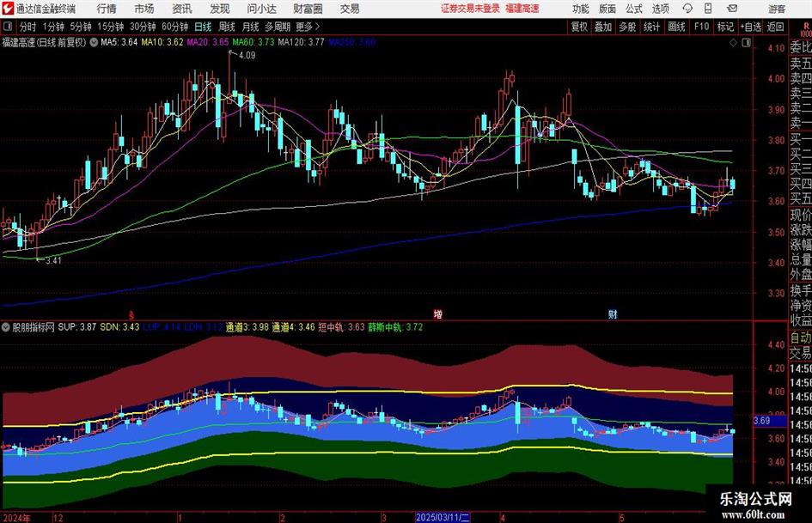Click the 2025/03/11 date marker
812x523 pixels.
443,517
